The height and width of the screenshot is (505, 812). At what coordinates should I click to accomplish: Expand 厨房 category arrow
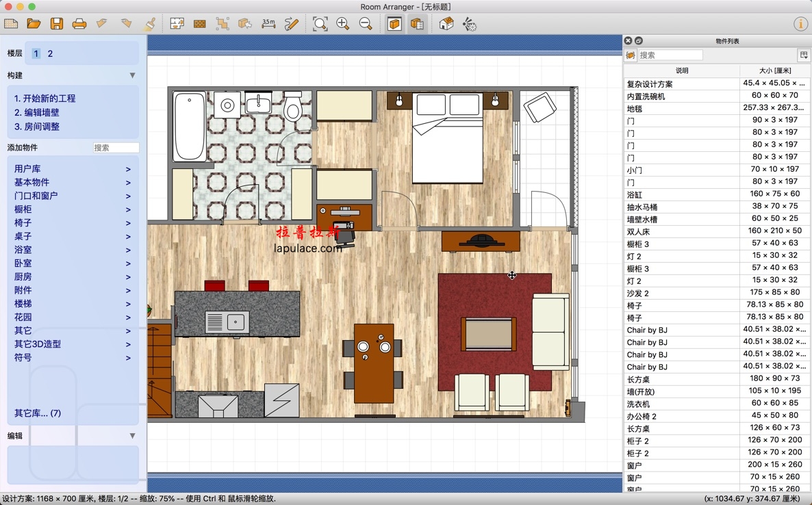(128, 277)
